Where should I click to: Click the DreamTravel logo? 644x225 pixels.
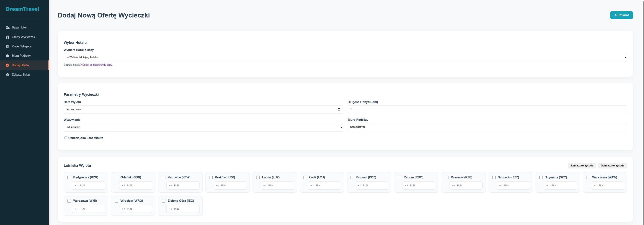22,9
